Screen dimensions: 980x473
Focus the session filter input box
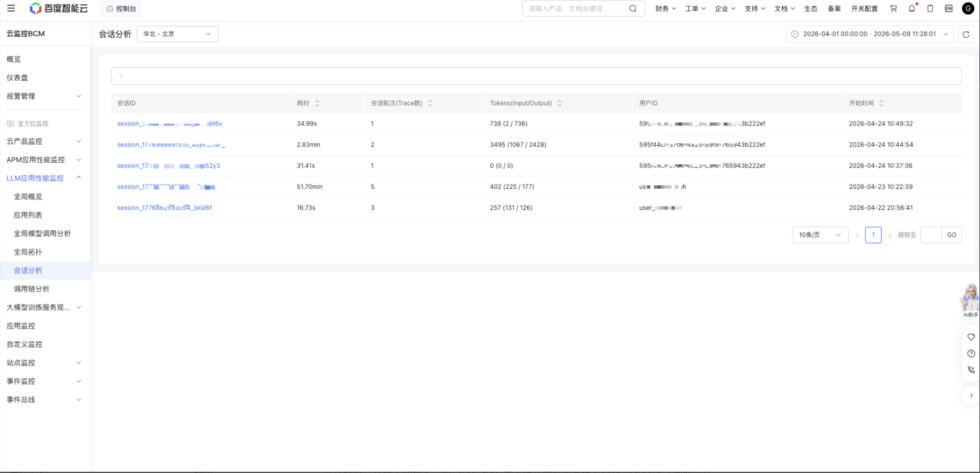(x=536, y=76)
